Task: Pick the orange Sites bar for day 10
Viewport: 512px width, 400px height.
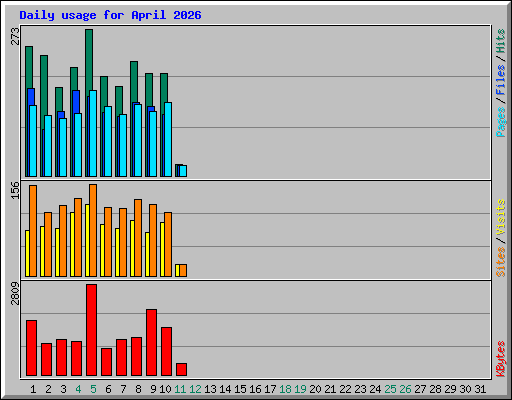Action: (168, 244)
